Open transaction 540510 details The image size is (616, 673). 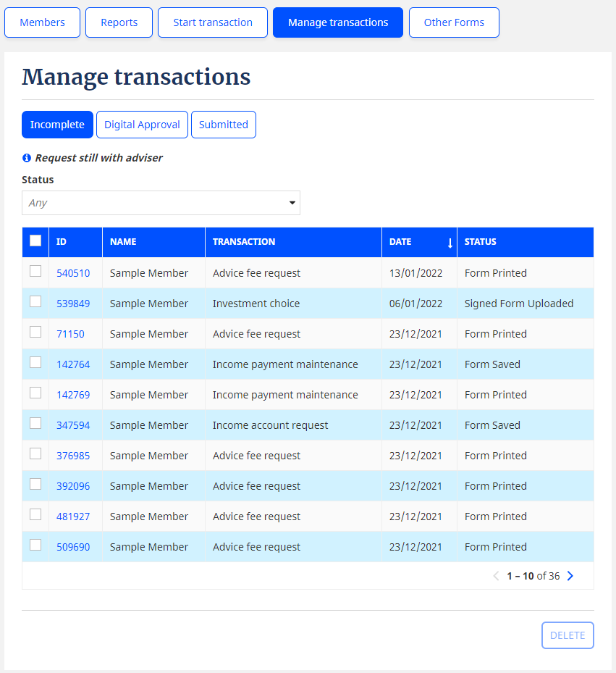tap(73, 273)
